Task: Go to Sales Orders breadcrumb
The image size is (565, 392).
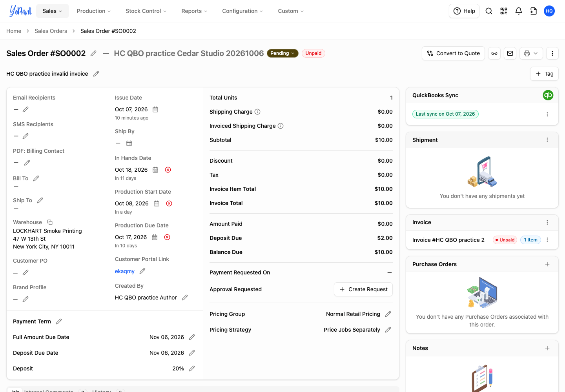Action: tap(51, 31)
